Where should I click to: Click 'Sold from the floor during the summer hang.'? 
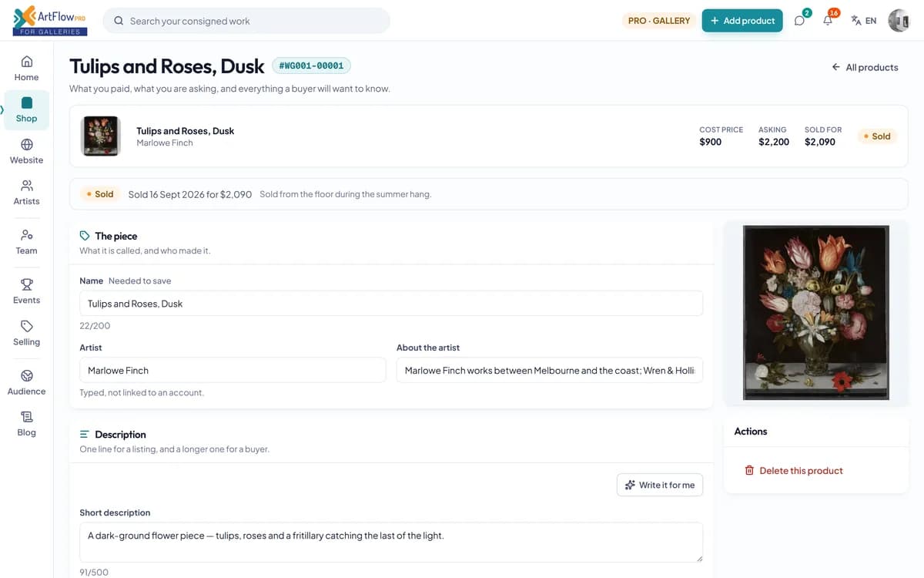point(346,194)
